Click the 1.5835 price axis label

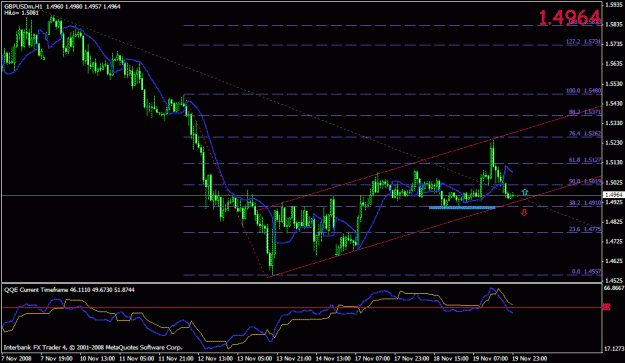pyautogui.click(x=614, y=24)
